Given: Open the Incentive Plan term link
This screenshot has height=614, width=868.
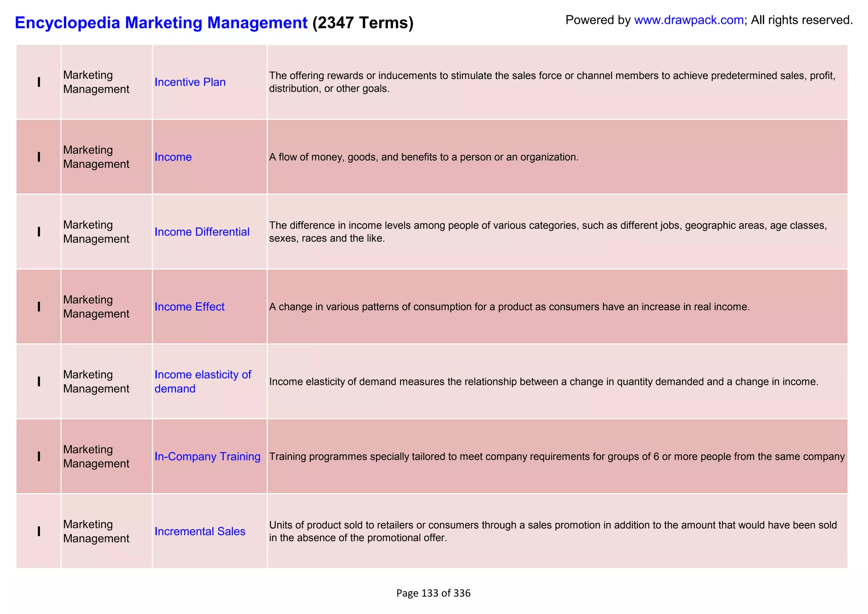Looking at the screenshot, I should [x=190, y=82].
